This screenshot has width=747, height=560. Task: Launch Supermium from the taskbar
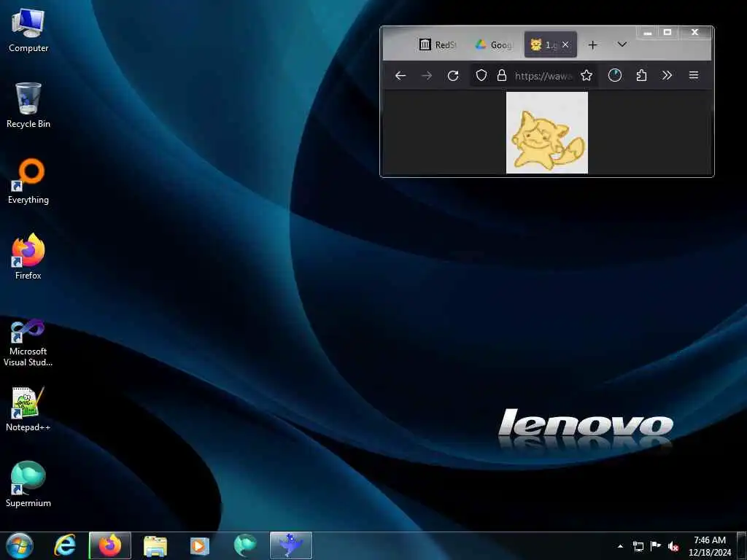(x=245, y=545)
